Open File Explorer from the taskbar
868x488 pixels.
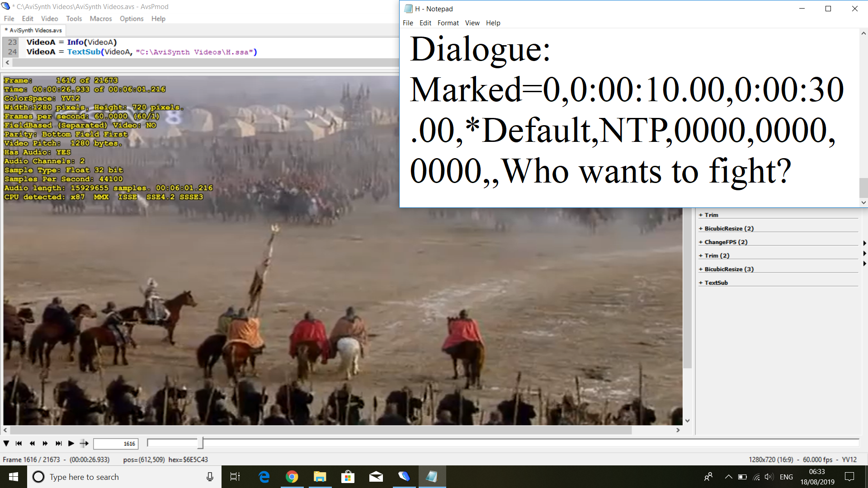coord(320,477)
